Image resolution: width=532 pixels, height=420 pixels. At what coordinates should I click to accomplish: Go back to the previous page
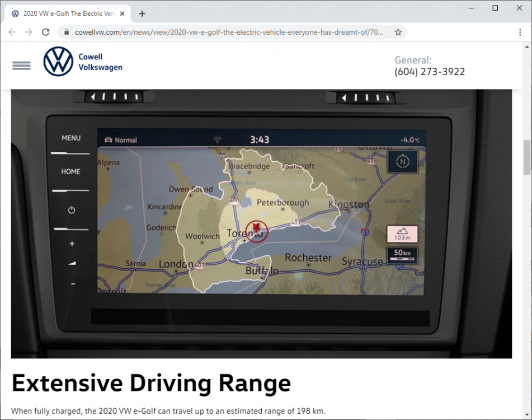tap(12, 32)
